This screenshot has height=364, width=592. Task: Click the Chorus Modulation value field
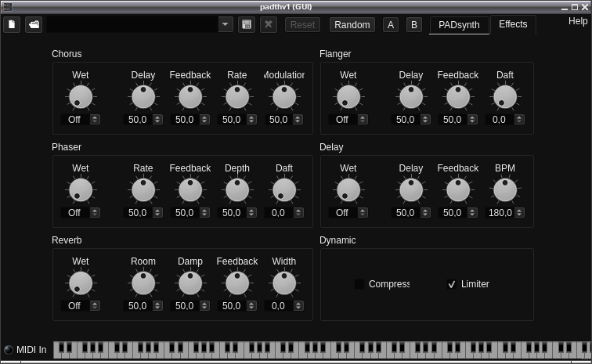coord(279,119)
